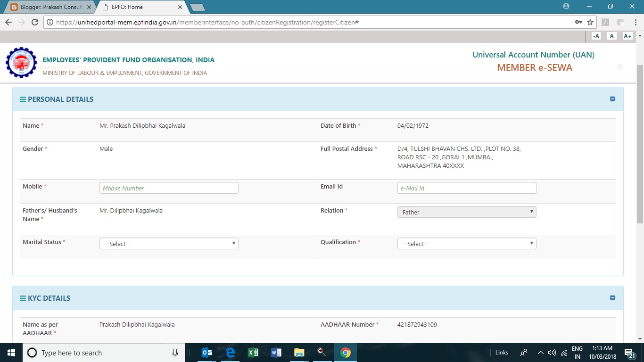Click Mr. Dilipbhai Kagalwala father's name text
Image resolution: width=644 pixels, height=362 pixels.
(131, 211)
